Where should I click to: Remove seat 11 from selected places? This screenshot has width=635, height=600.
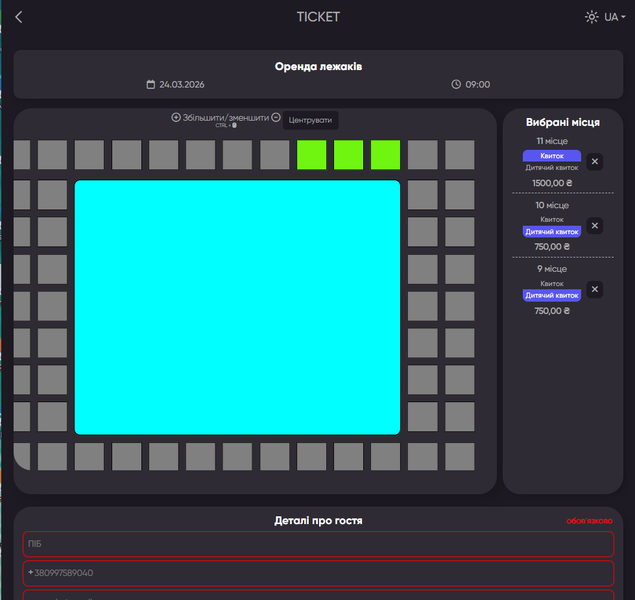(x=595, y=161)
